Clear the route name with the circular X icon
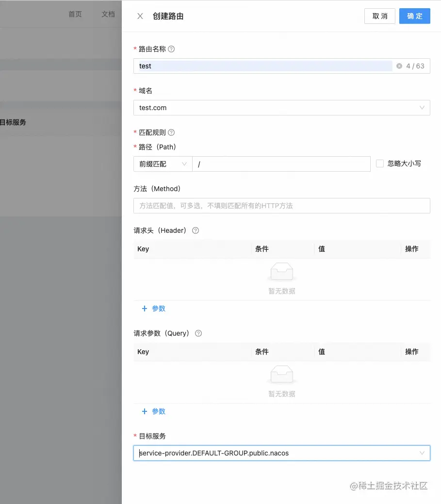This screenshot has height=504, width=441. (x=399, y=66)
